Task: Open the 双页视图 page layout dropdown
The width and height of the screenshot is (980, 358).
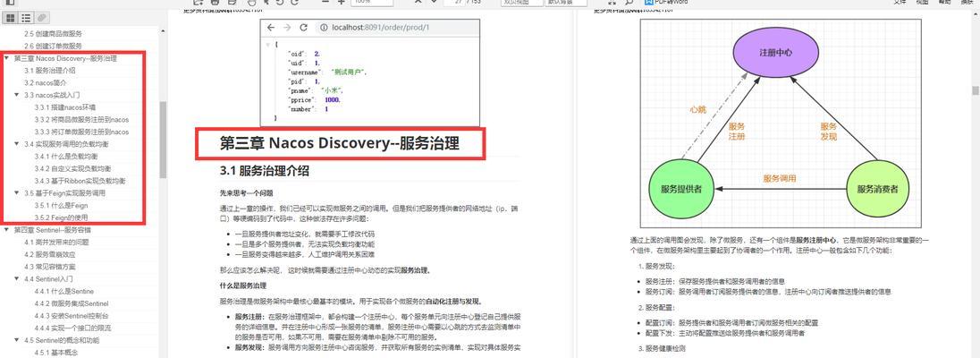Action: click(522, 3)
